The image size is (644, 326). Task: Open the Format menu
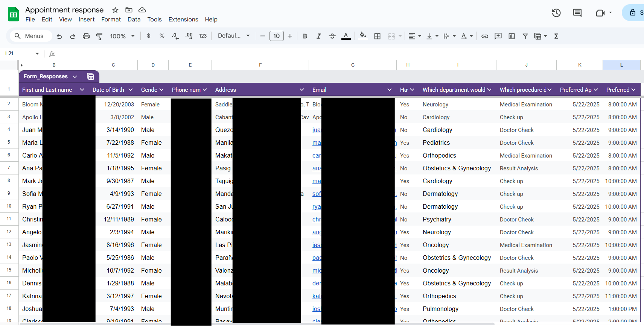click(111, 20)
